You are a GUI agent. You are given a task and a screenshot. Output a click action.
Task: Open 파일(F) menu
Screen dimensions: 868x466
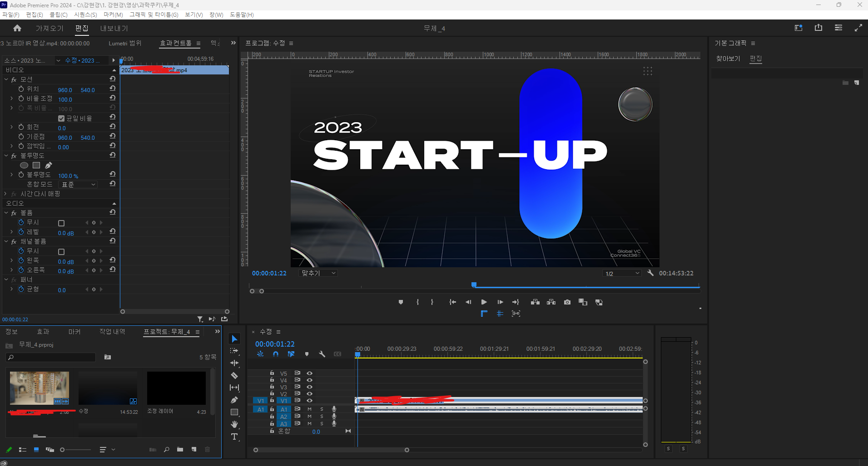pos(11,15)
